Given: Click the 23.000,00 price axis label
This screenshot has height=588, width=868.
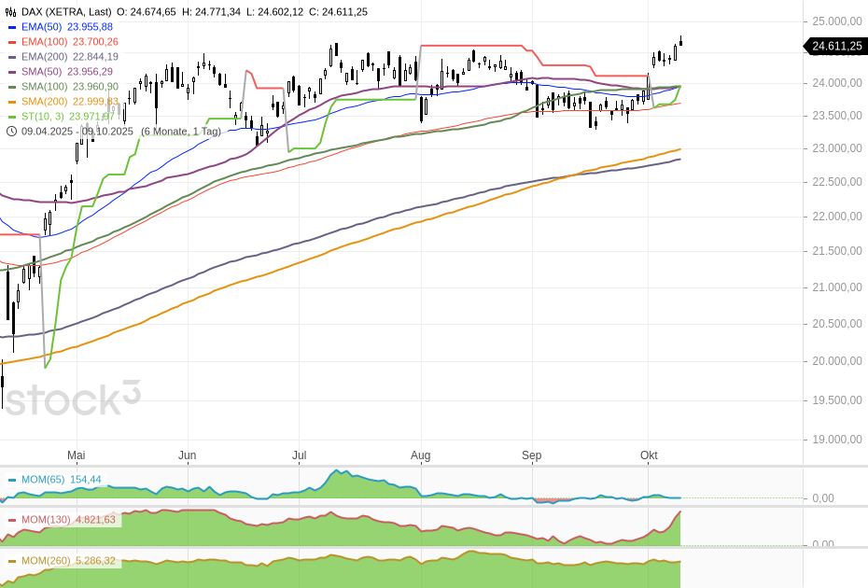Looking at the screenshot, I should point(836,148).
